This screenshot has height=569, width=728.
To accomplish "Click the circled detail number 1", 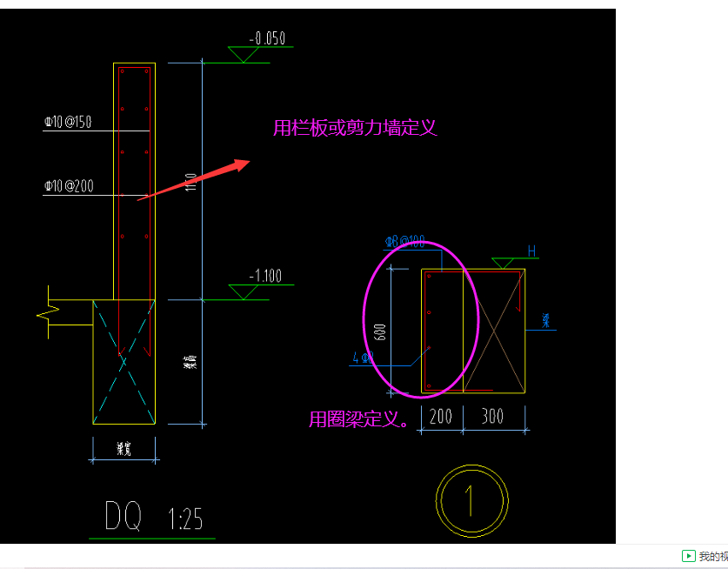I will [471, 501].
